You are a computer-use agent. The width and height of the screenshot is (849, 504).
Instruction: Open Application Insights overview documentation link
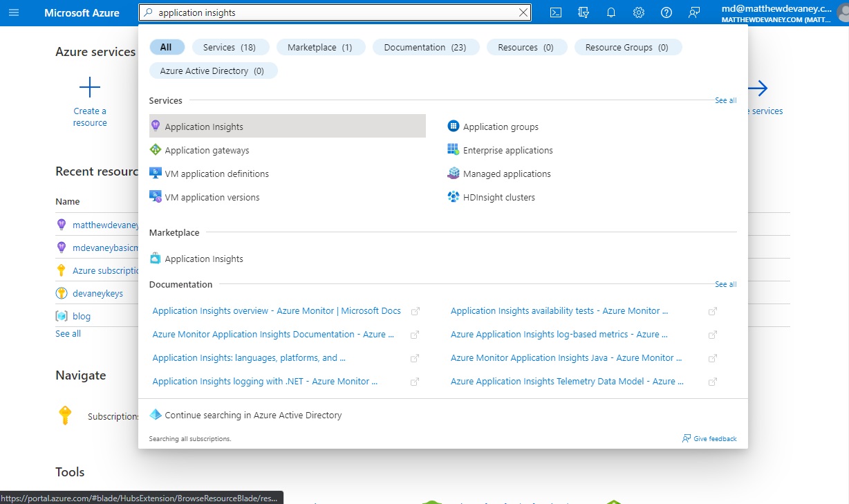pos(277,311)
